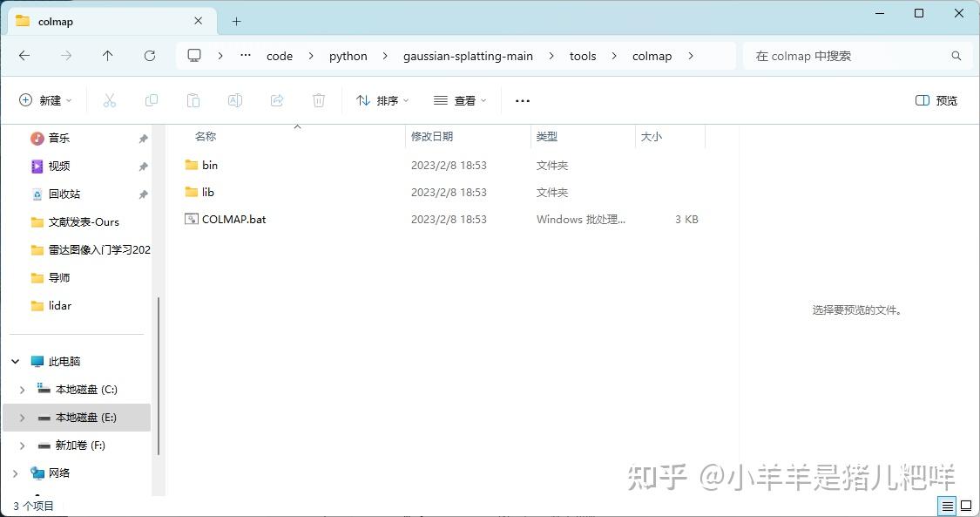
Task: Switch to details view at the status bar
Action: click(948, 506)
